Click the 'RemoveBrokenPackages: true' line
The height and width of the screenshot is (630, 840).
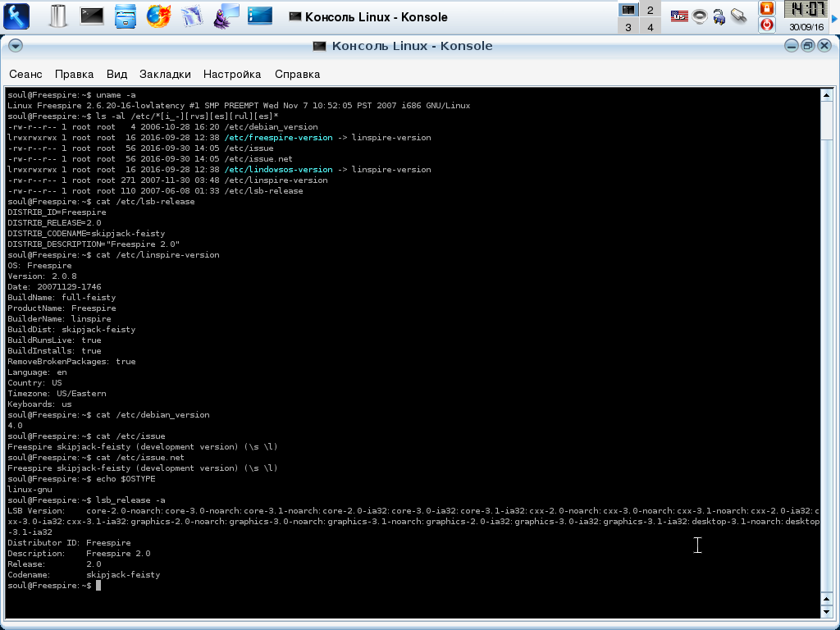[x=71, y=362]
